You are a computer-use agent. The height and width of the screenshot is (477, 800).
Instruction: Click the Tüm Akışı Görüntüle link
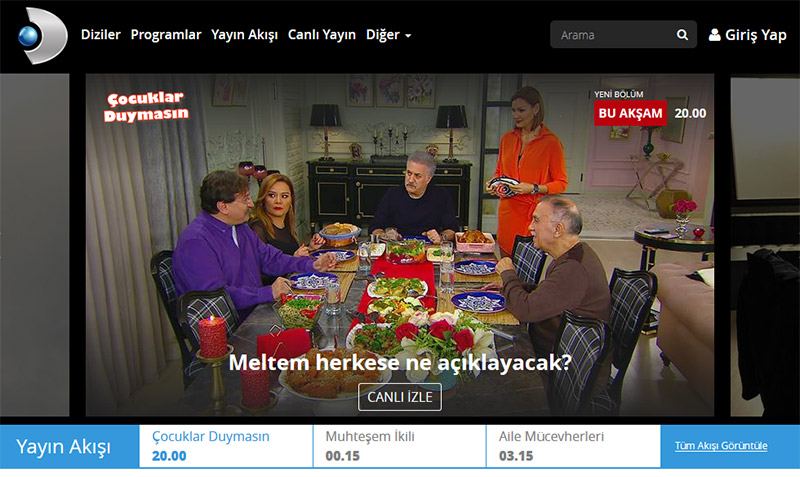(x=721, y=446)
